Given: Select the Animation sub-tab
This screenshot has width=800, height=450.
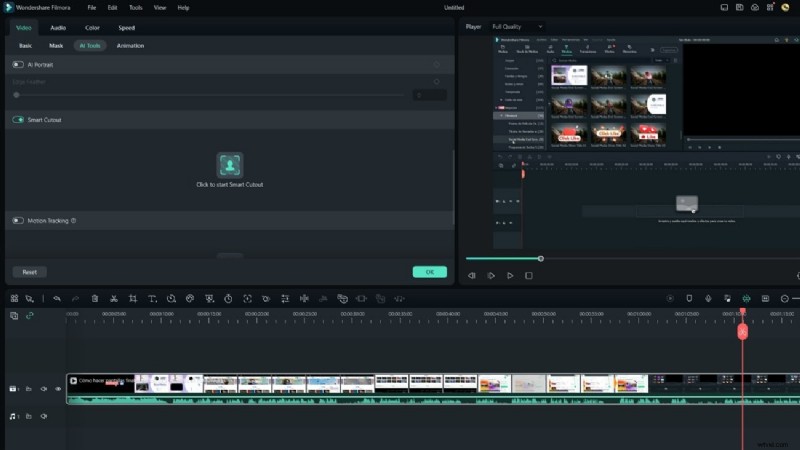Looking at the screenshot, I should pos(130,46).
